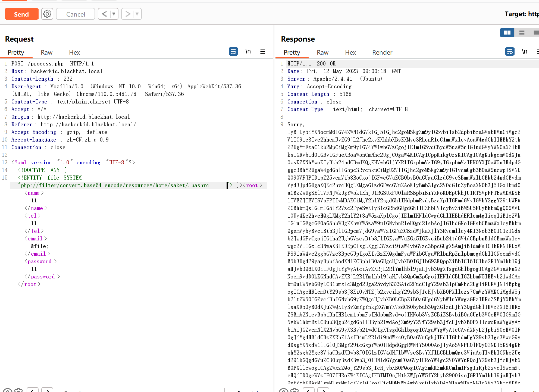This screenshot has width=539, height=392.
Task: Click the response 'Connection : close' line
Action: point(315,102)
